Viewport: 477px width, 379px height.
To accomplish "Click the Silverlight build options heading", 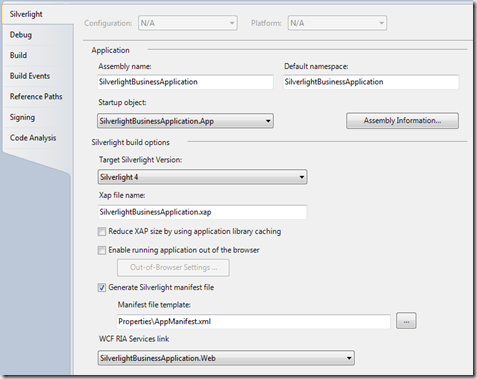I will point(130,142).
